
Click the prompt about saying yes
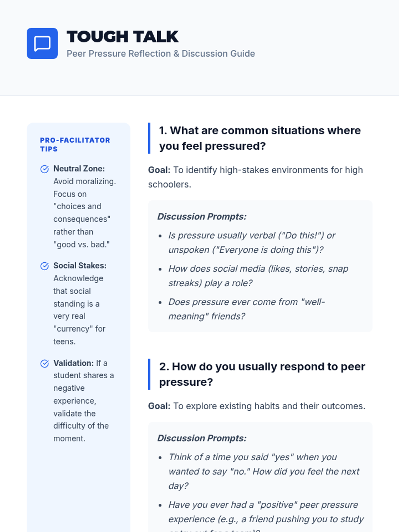pos(264,471)
